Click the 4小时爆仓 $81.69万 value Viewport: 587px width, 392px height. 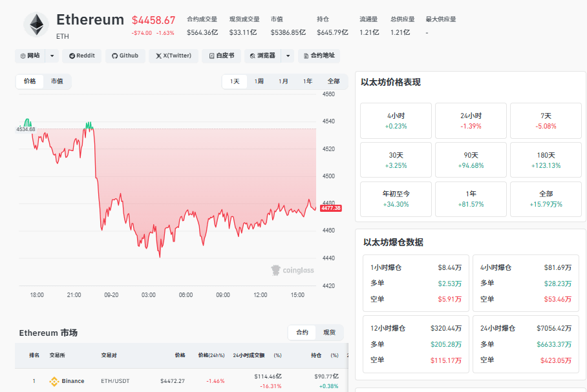tap(558, 267)
